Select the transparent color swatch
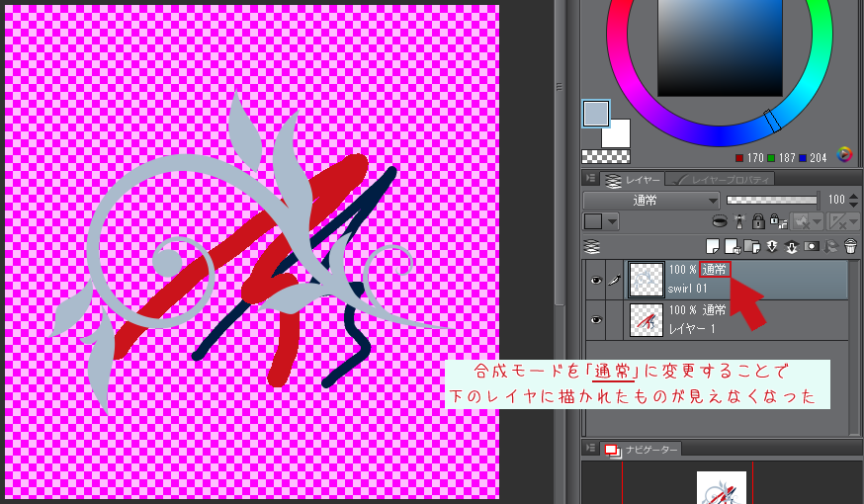The width and height of the screenshot is (864, 504). click(606, 156)
